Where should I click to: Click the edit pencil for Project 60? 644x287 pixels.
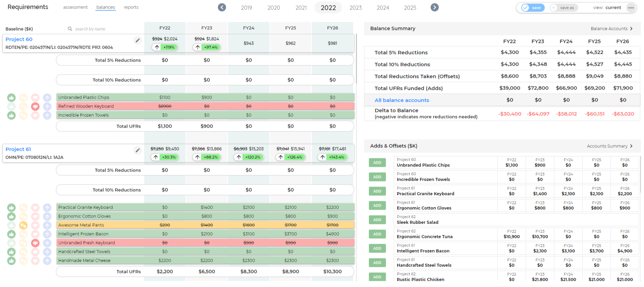(x=137, y=41)
